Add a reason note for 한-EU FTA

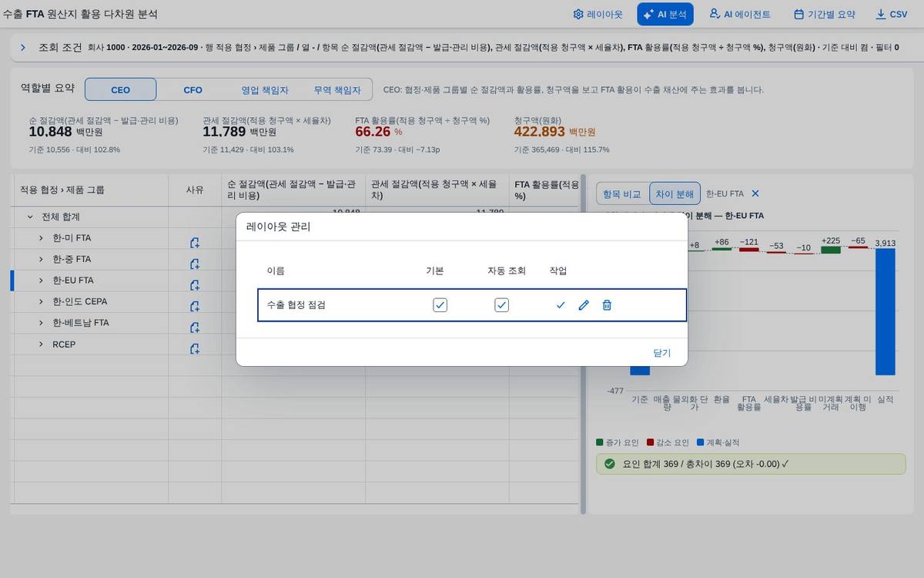point(195,285)
